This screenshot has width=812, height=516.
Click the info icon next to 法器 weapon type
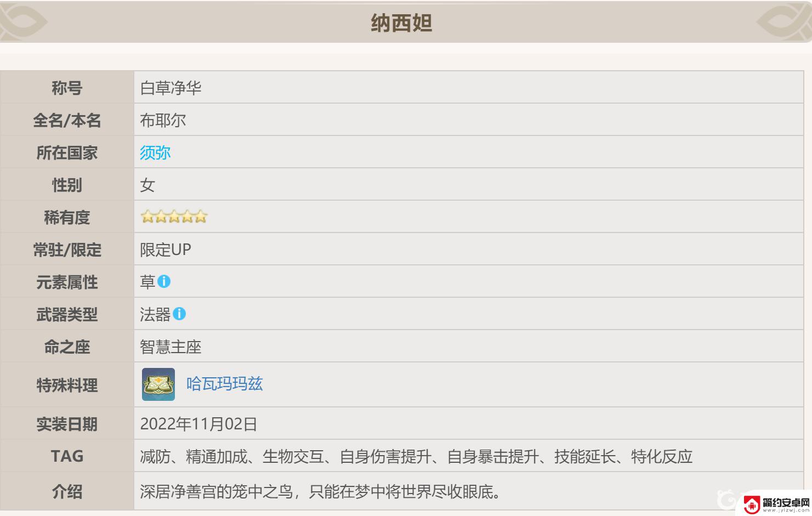[179, 314]
